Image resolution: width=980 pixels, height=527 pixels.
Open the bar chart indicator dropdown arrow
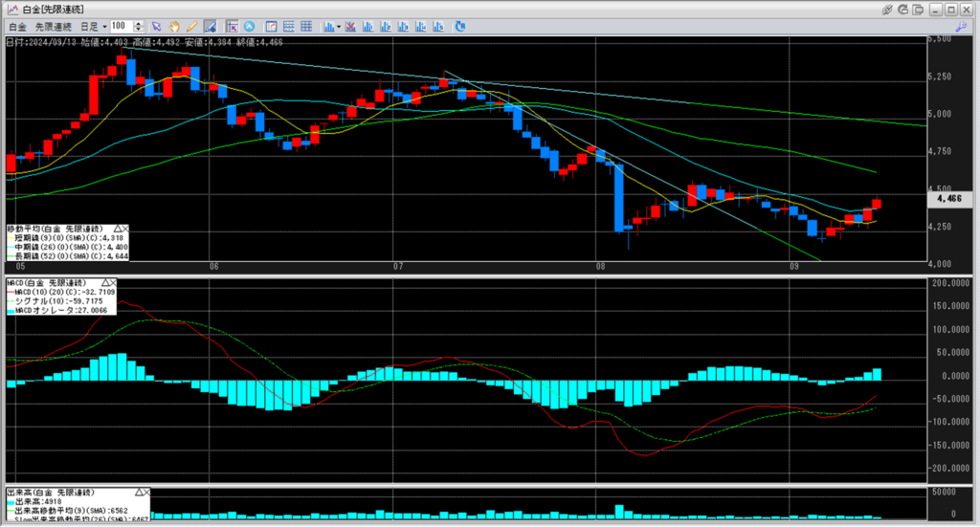(339, 27)
